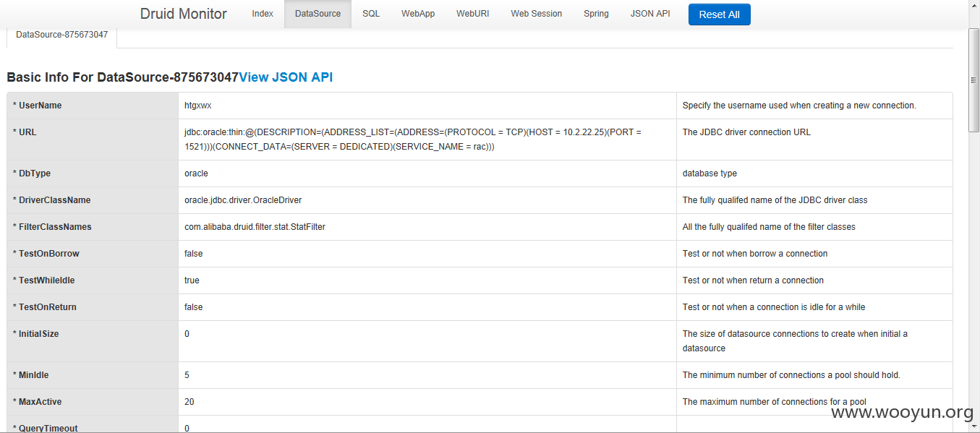
Task: Open the View JSON API link
Action: point(286,77)
